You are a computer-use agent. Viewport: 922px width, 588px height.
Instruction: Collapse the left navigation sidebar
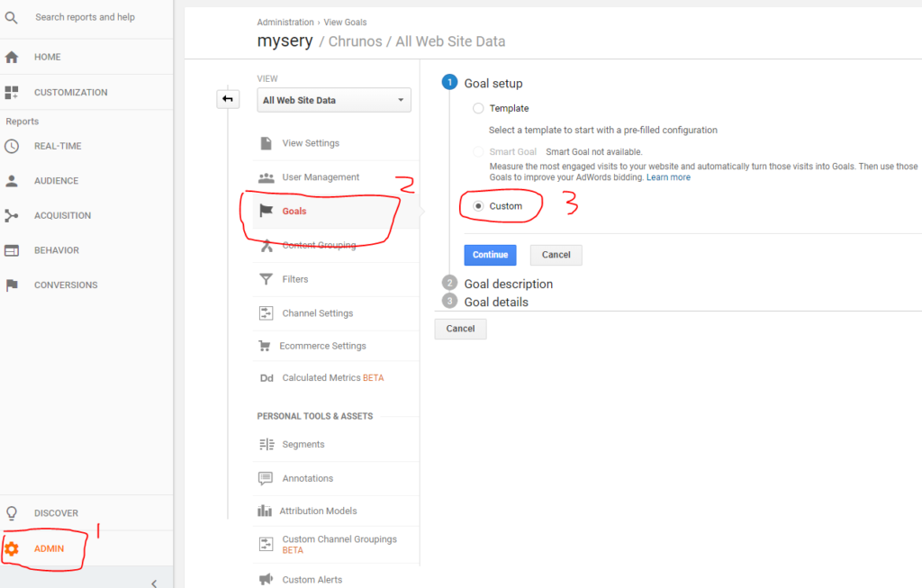(154, 583)
